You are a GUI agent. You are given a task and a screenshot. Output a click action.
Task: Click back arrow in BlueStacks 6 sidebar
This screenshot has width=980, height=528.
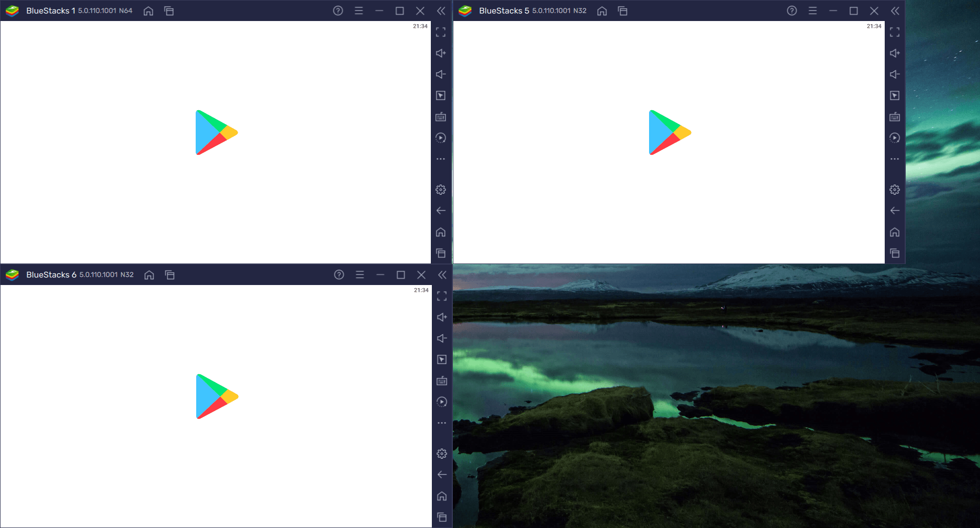442,475
